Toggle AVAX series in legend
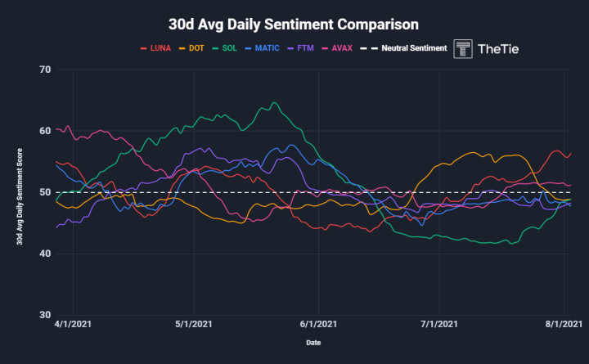589x364 pixels. coord(337,48)
